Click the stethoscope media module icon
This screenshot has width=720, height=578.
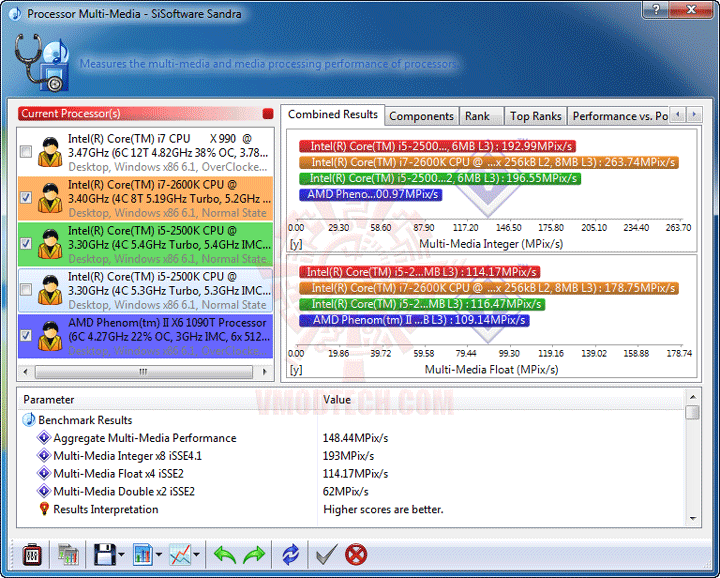coord(42,62)
